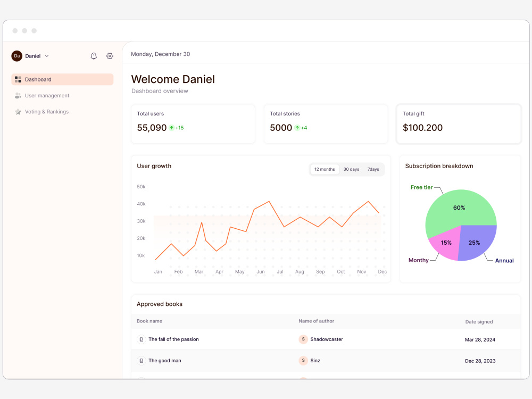
Task: Click the Annual legend label
Action: click(504, 261)
